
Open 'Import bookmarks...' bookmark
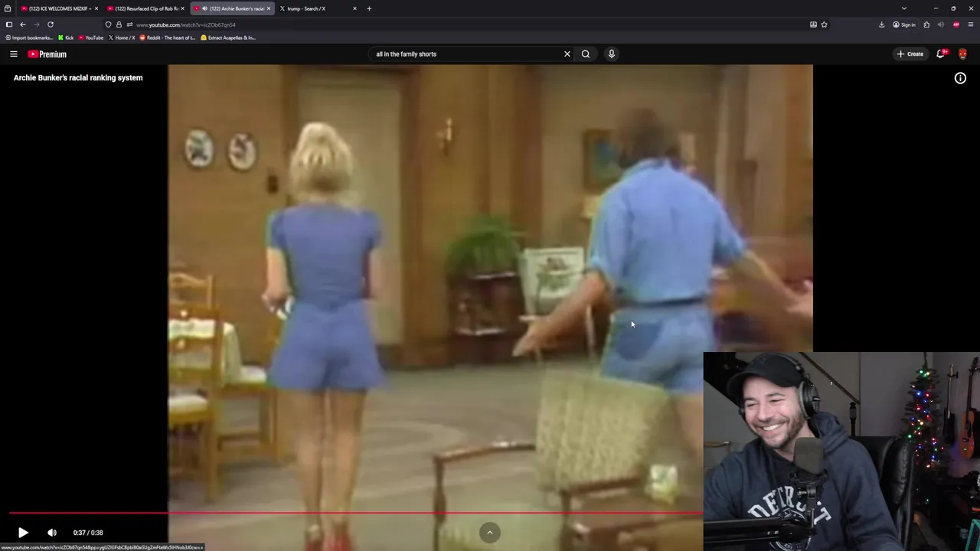pos(28,37)
